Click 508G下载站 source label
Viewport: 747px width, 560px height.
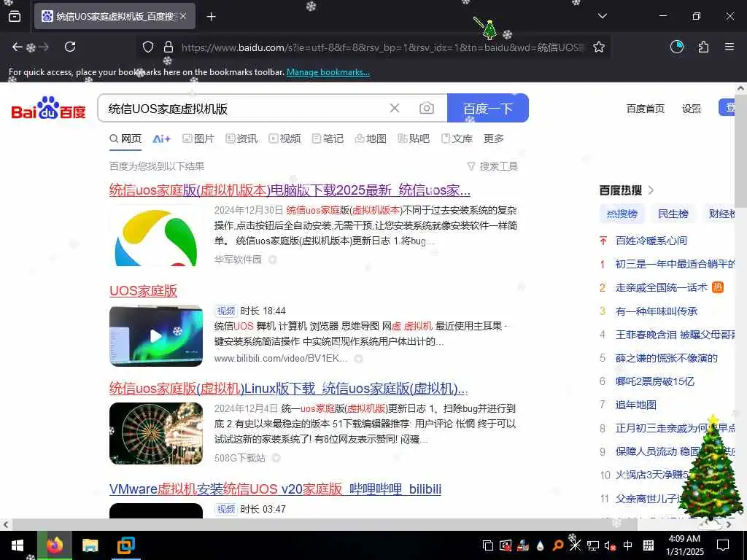click(x=239, y=458)
